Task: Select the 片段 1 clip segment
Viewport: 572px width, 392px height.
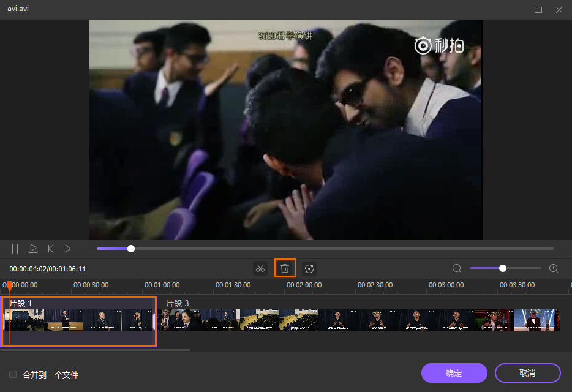Action: [78, 321]
